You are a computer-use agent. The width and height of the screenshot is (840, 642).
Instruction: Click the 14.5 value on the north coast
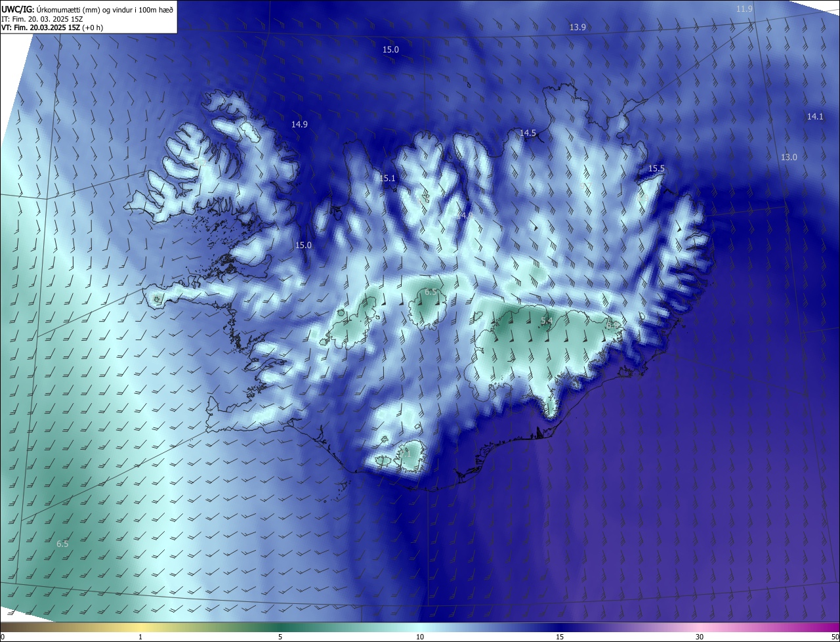528,133
